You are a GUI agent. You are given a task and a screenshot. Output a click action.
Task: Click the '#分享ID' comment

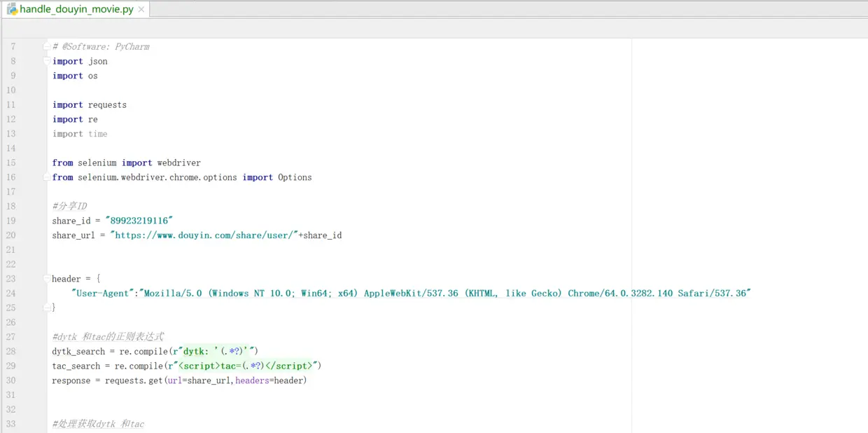coord(69,206)
